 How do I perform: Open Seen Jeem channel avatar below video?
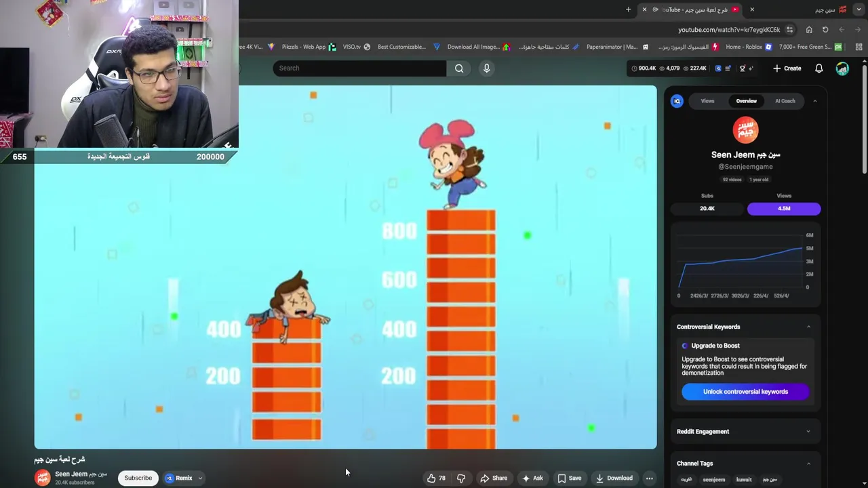[x=42, y=478]
